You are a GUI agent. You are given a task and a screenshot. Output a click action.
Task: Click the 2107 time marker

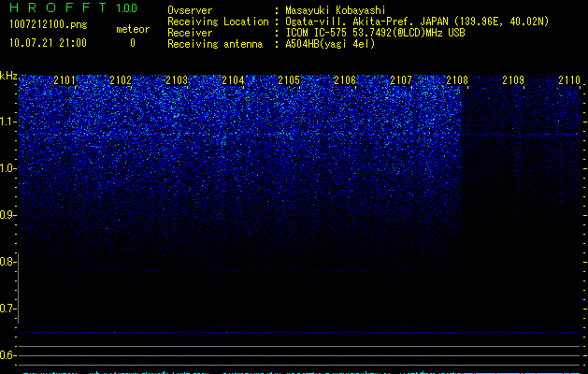(401, 80)
